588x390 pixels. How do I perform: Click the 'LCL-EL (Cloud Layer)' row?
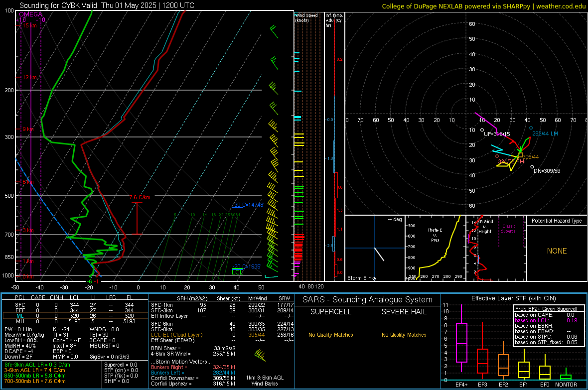(x=222, y=335)
